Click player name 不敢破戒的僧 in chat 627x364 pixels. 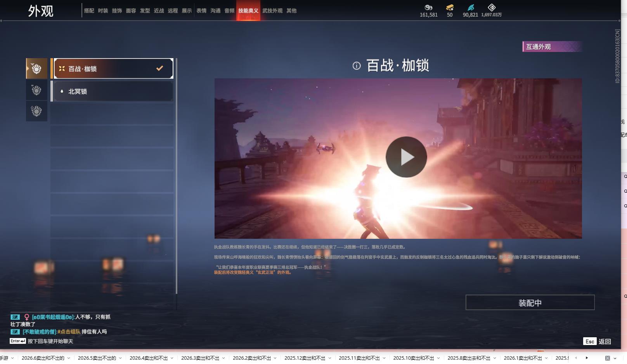pos(40,331)
